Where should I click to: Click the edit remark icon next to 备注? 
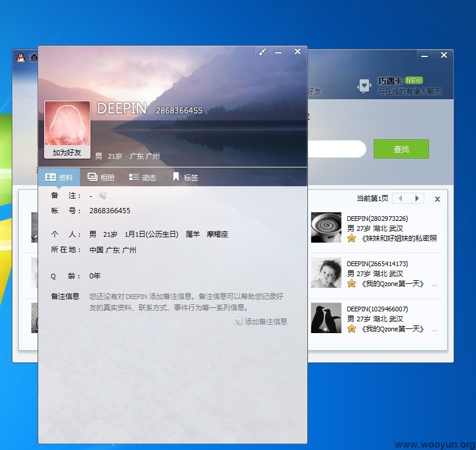[102, 196]
